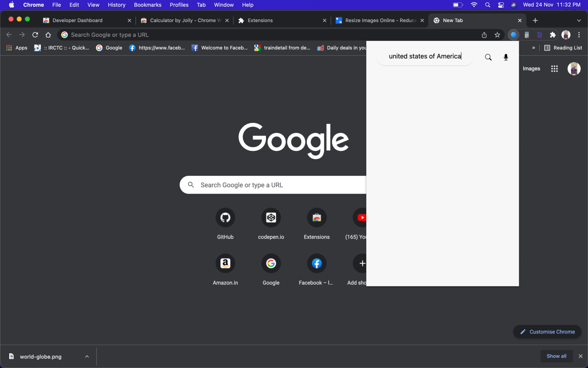Open a new tab with plus button
This screenshot has width=588, height=368.
535,20
